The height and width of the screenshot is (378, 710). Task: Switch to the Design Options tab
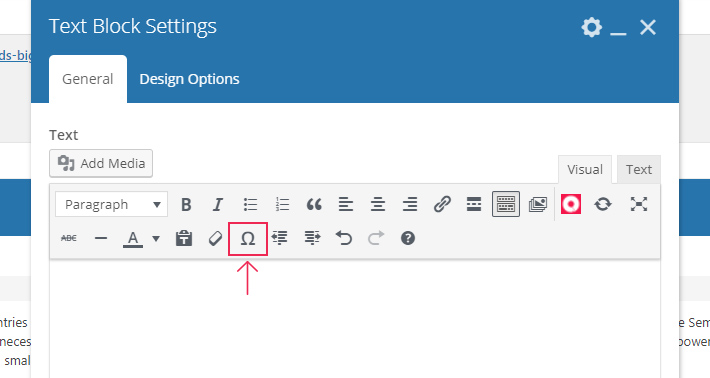click(189, 79)
